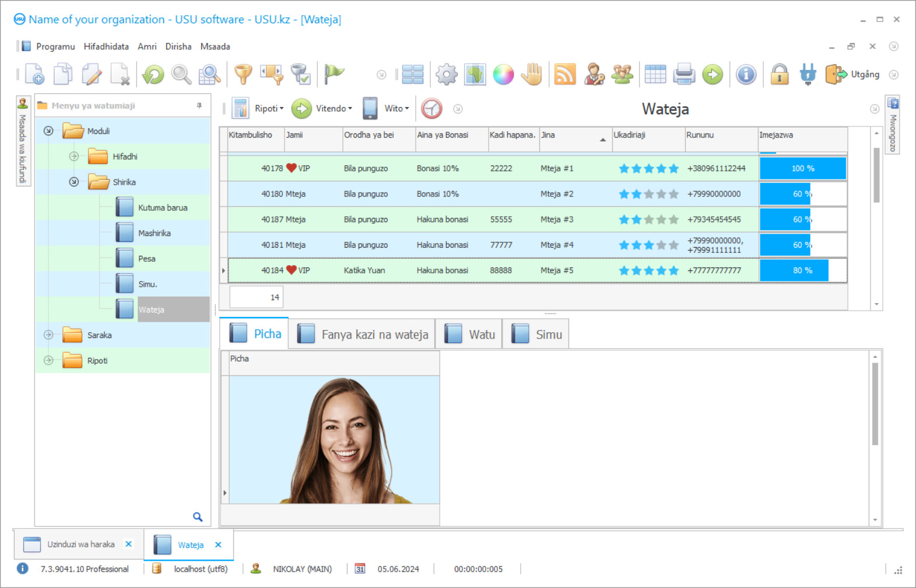
Task: Open the color wheel theme icon
Action: click(x=503, y=75)
